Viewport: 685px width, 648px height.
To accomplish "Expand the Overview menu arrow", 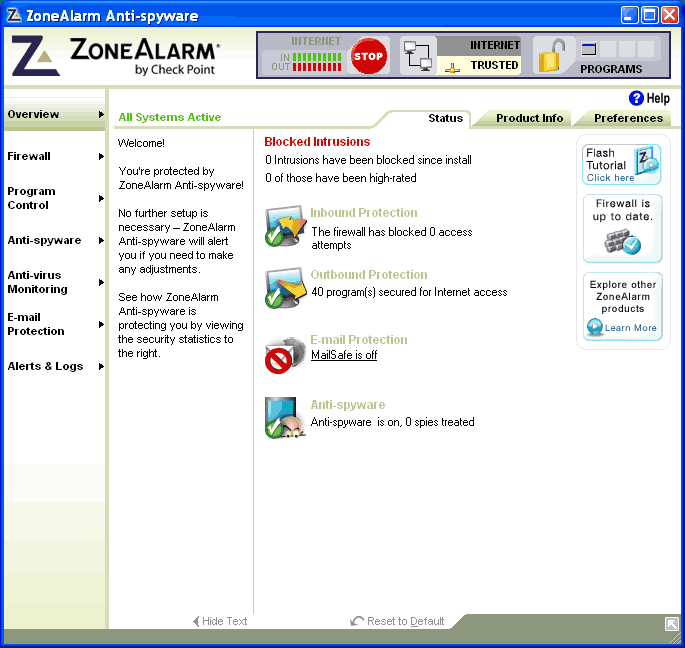I will [x=101, y=114].
